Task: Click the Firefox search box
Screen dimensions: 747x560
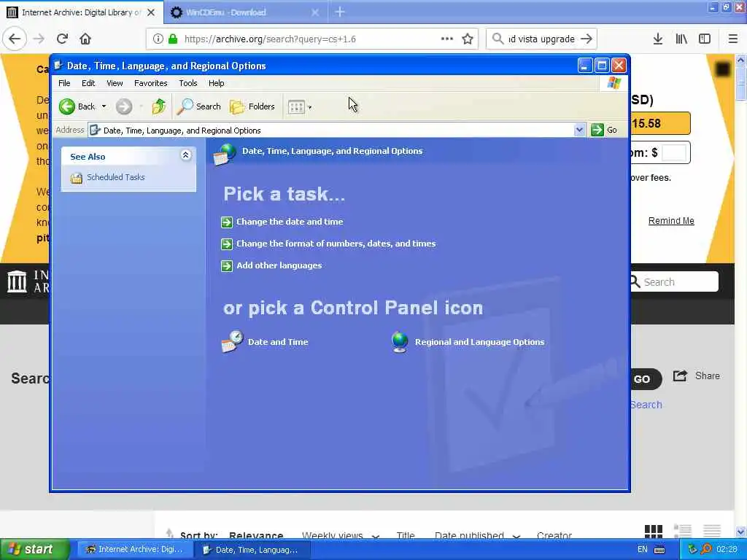Action: click(x=541, y=39)
